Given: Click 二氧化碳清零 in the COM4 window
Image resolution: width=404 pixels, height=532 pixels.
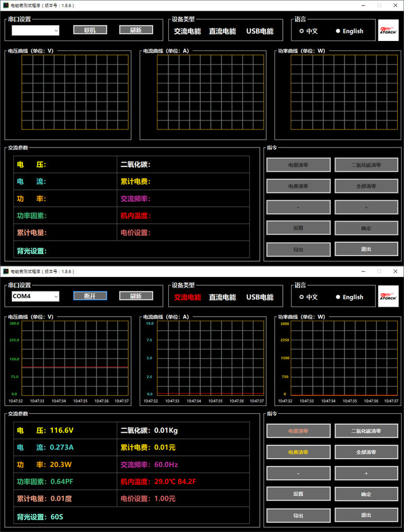Looking at the screenshot, I should click(366, 431).
